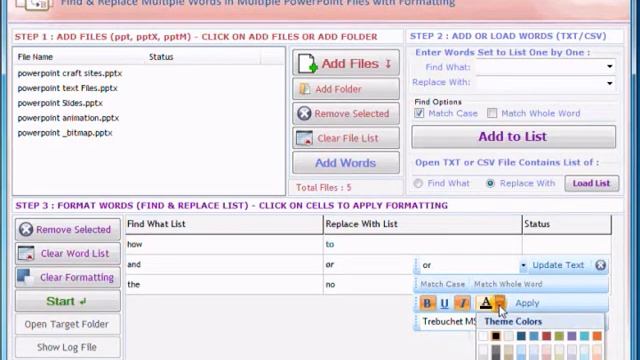
Task: Click the font color A icon
Action: [485, 303]
